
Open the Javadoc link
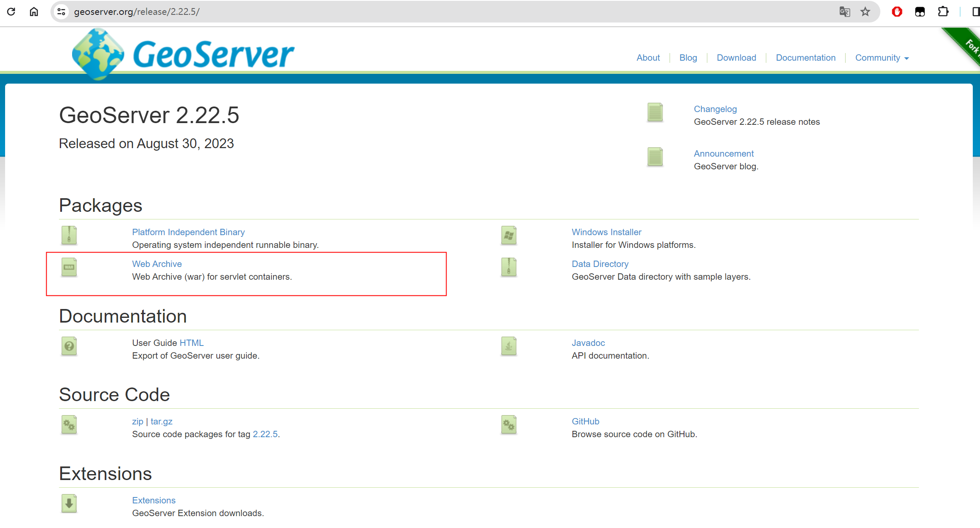click(588, 343)
